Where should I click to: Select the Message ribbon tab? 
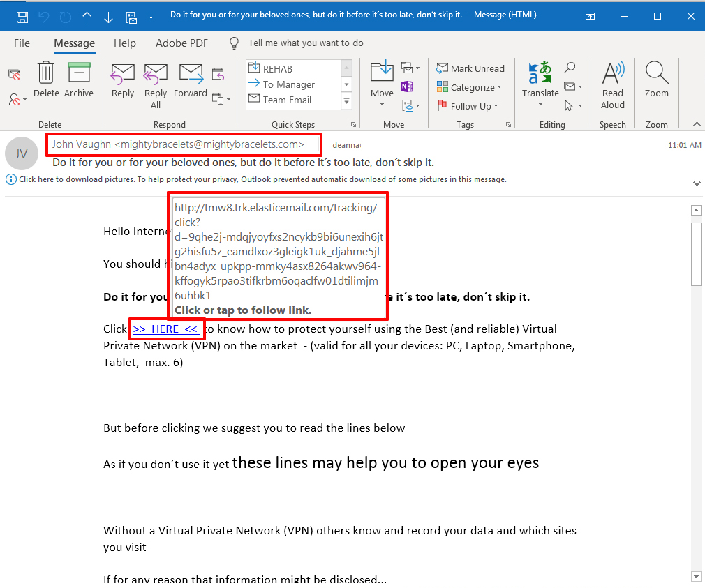pyautogui.click(x=75, y=43)
